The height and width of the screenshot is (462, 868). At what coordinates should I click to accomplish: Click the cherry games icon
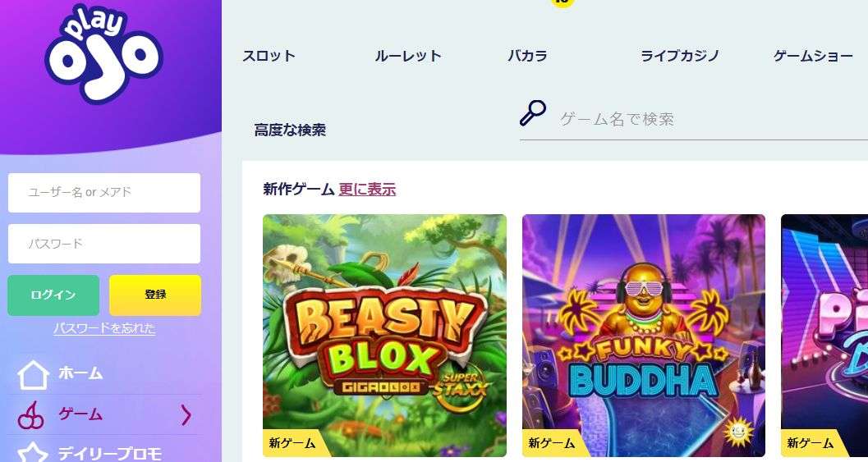(x=31, y=415)
